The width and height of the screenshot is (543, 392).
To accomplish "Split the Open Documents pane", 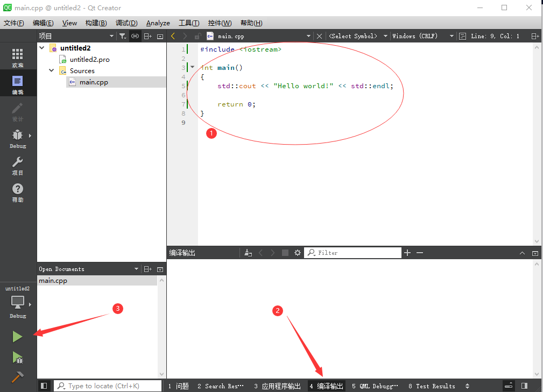I will point(148,269).
